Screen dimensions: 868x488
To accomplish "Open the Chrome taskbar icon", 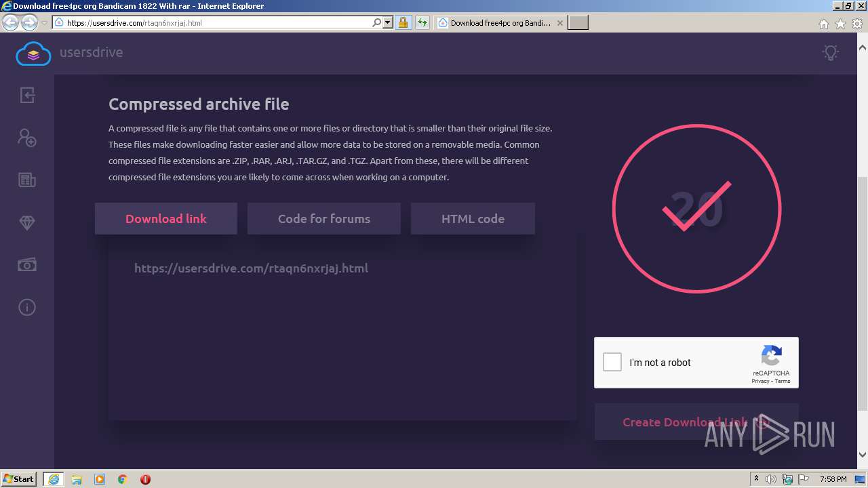I will (x=123, y=479).
